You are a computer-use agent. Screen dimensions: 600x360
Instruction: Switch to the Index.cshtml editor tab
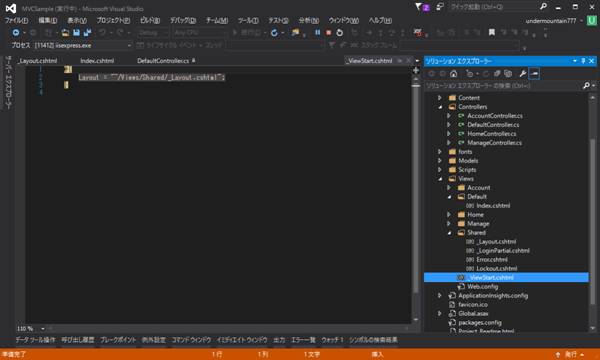[x=97, y=61]
